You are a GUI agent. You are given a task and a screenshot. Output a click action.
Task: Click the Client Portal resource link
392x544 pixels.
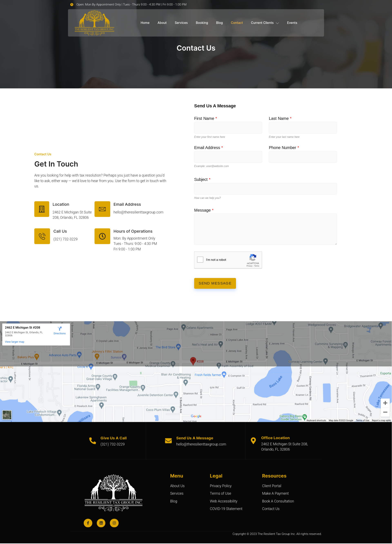(271, 486)
